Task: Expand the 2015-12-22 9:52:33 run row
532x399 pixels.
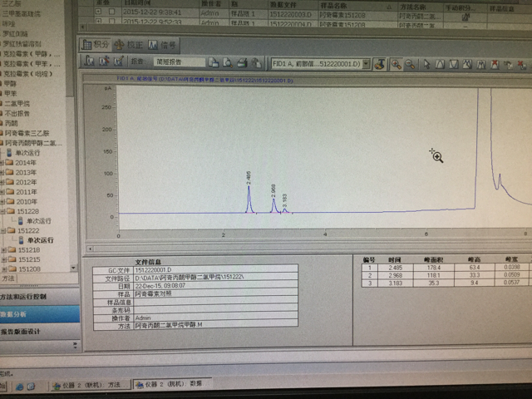Action: point(98,22)
